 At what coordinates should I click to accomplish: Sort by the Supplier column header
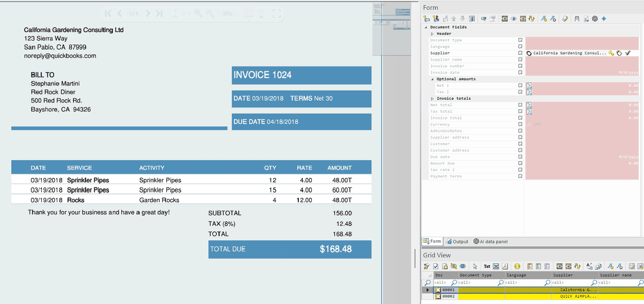(575, 275)
